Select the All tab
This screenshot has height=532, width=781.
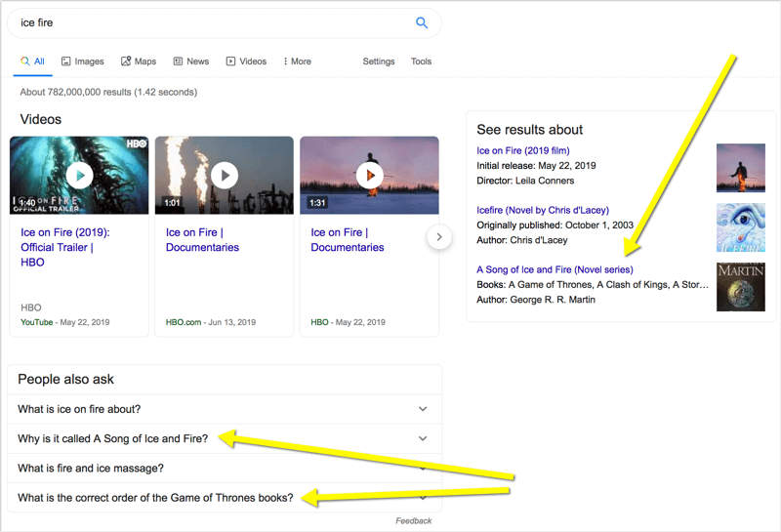[32, 61]
